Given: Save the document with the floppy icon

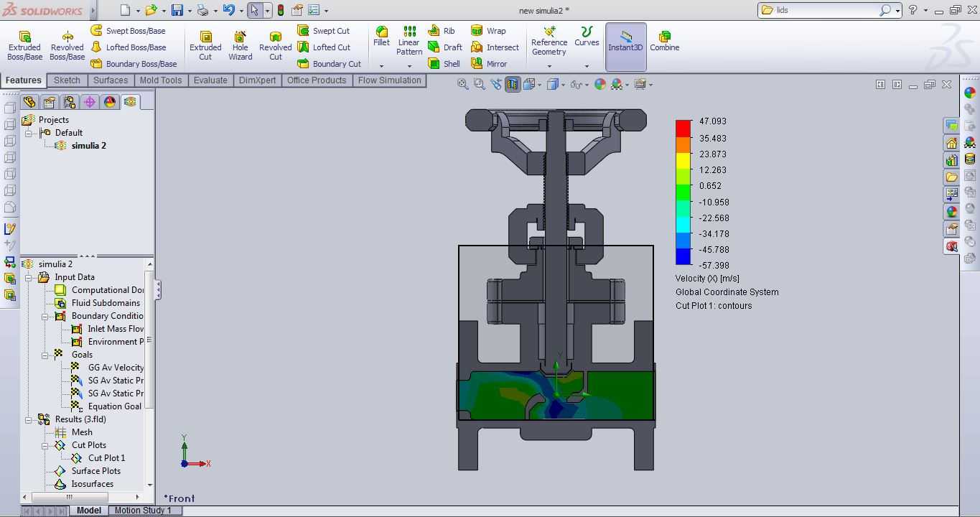Looking at the screenshot, I should pyautogui.click(x=177, y=10).
